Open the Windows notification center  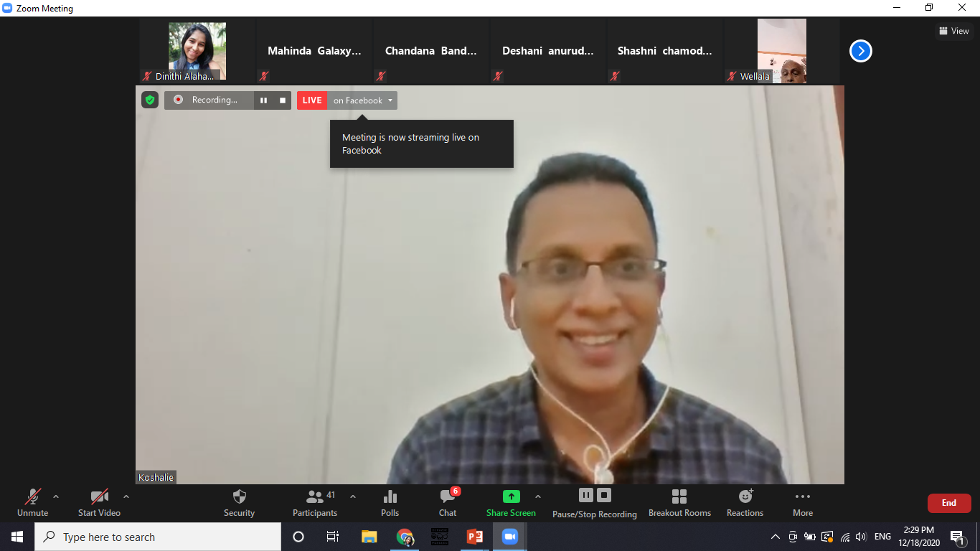tap(957, 537)
